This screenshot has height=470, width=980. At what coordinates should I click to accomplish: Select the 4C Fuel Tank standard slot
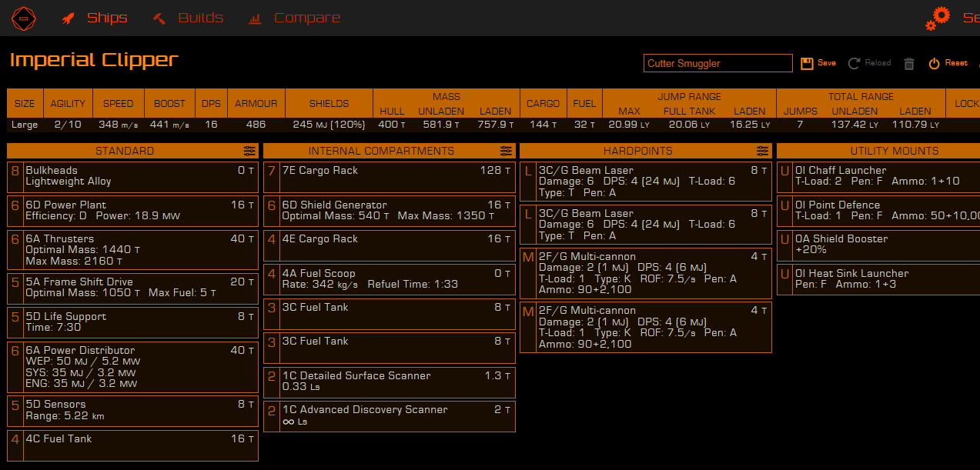(132, 445)
